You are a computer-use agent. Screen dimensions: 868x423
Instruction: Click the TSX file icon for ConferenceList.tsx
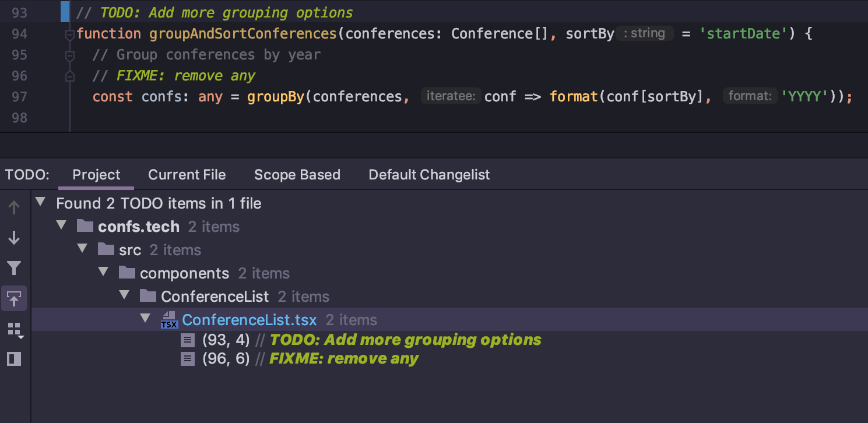point(169,320)
